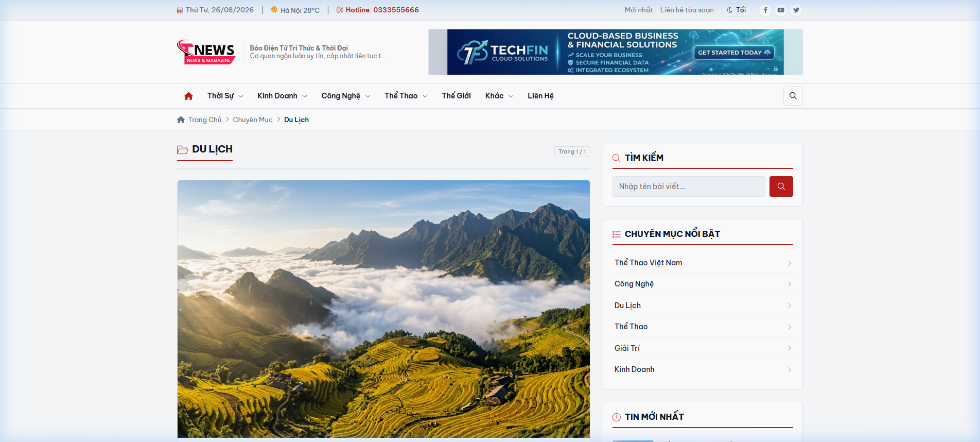Viewport: 980px width, 442px height.
Task: Go to Trang Chủ breadcrumb
Action: point(204,120)
